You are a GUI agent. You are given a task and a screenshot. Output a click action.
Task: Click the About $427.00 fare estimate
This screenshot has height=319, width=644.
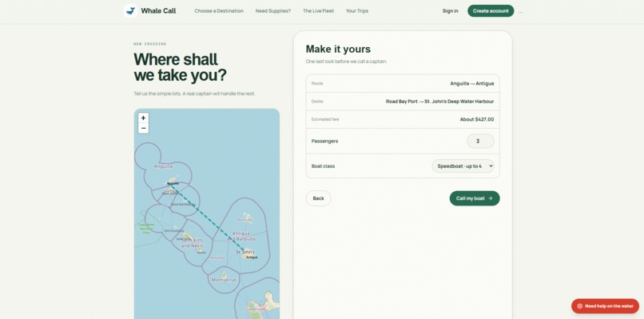pyautogui.click(x=477, y=120)
